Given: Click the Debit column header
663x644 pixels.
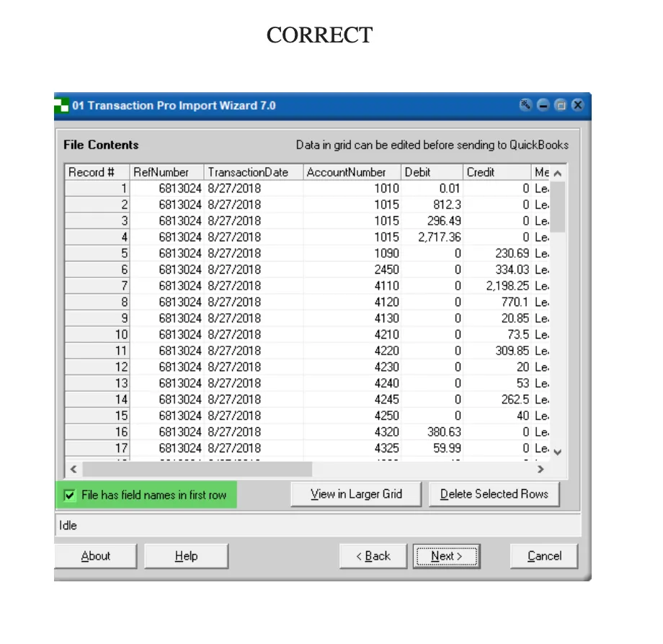Looking at the screenshot, I should tap(432, 172).
